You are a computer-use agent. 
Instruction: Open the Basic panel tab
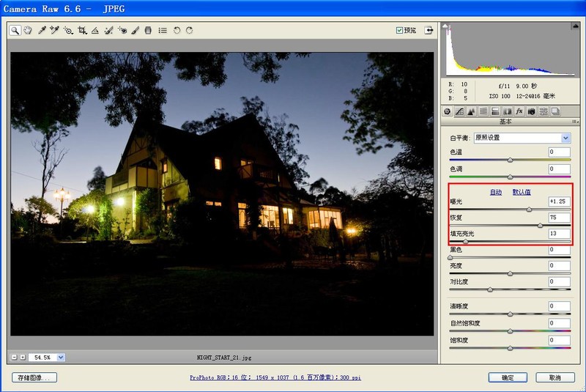(448, 111)
